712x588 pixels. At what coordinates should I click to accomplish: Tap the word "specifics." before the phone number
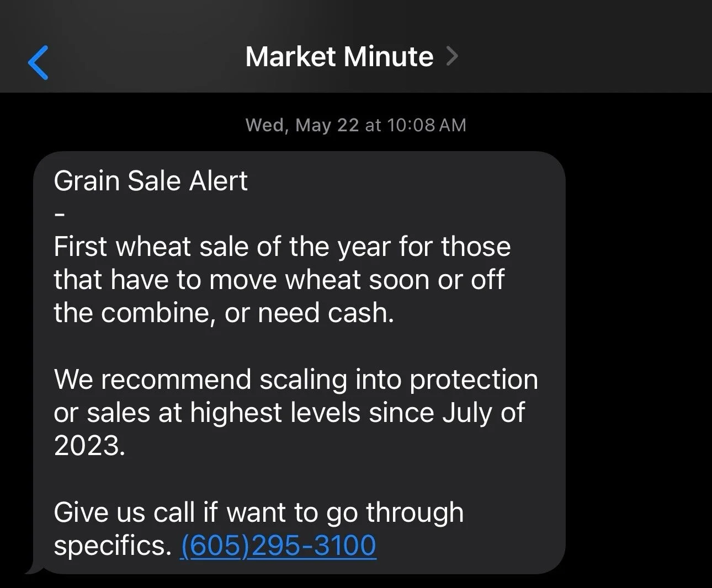coord(113,546)
